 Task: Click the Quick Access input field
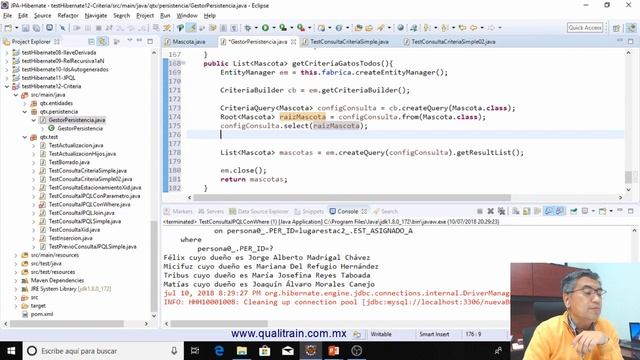[585, 27]
